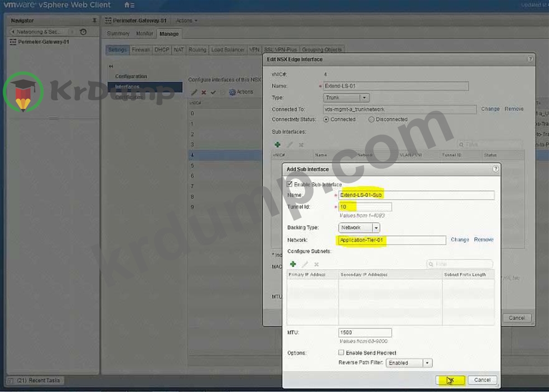
Task: Select Interfaces in the Settings side menu
Action: point(145,87)
